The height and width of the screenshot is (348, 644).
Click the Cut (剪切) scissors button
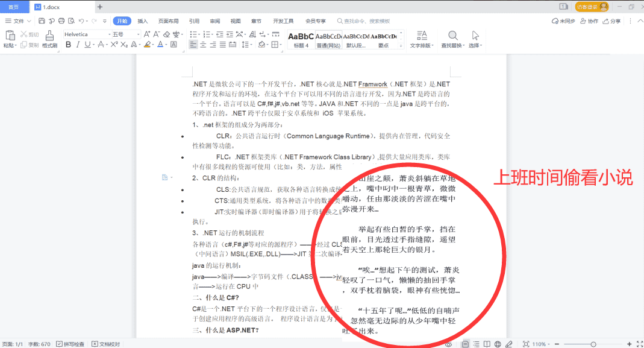click(x=30, y=34)
